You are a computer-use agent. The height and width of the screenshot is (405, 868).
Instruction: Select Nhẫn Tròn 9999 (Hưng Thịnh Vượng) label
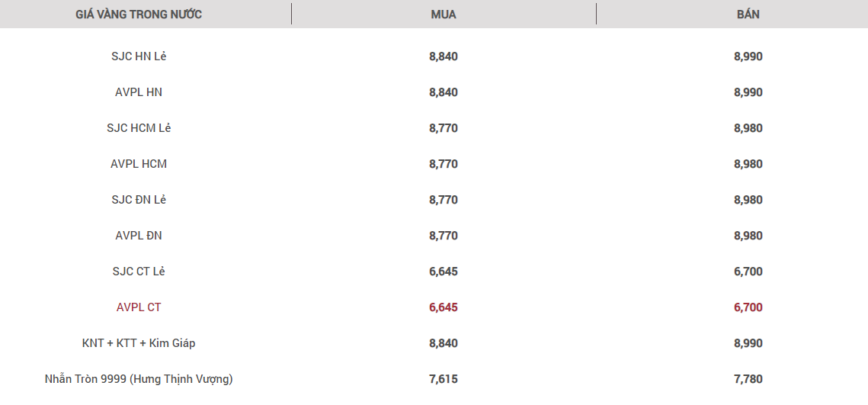[139, 379]
